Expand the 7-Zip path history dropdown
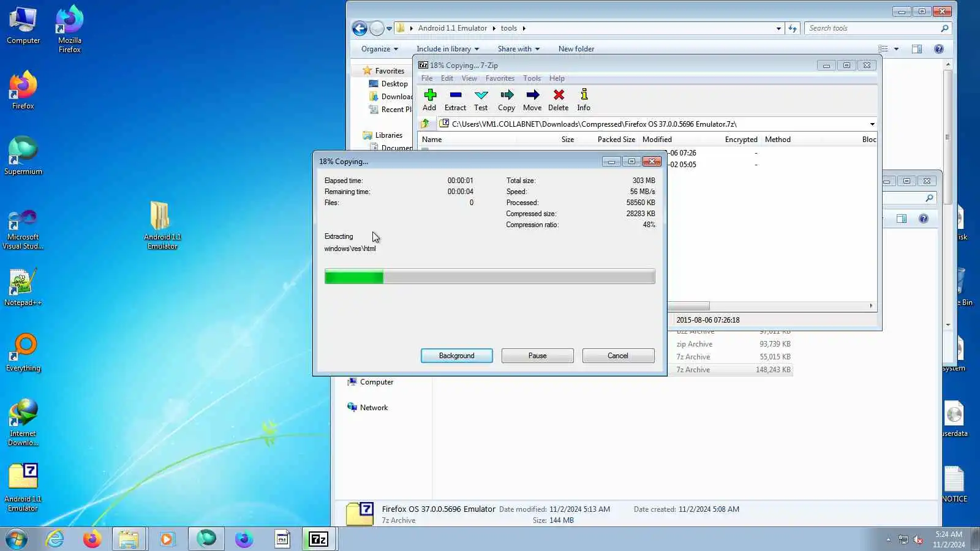 pyautogui.click(x=872, y=124)
